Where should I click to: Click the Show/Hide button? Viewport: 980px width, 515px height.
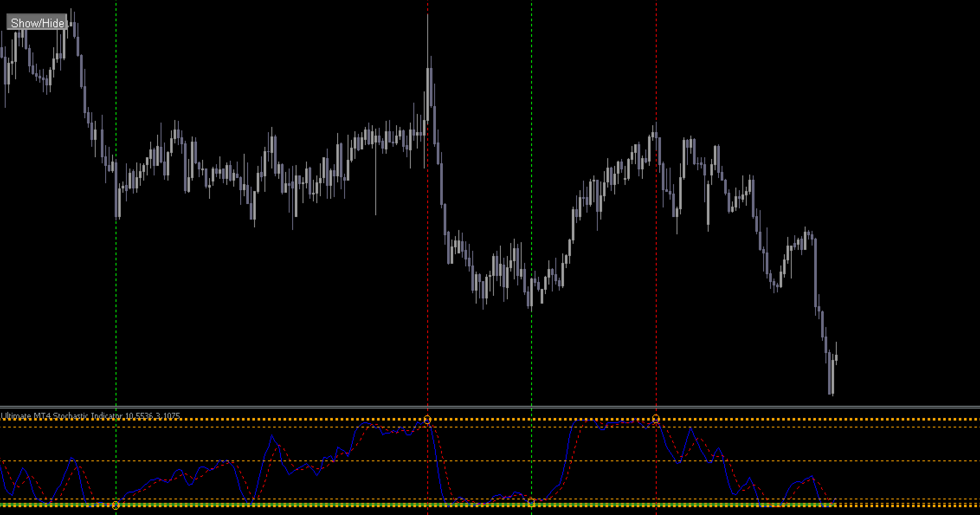click(x=37, y=23)
